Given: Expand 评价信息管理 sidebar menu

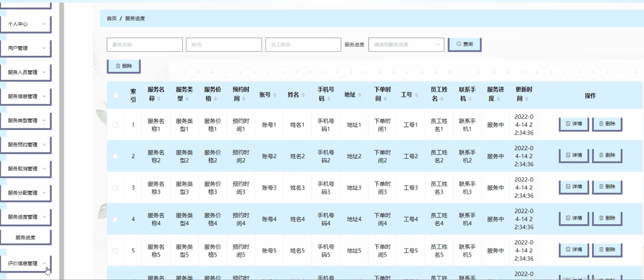Looking at the screenshot, I should click(25, 264).
